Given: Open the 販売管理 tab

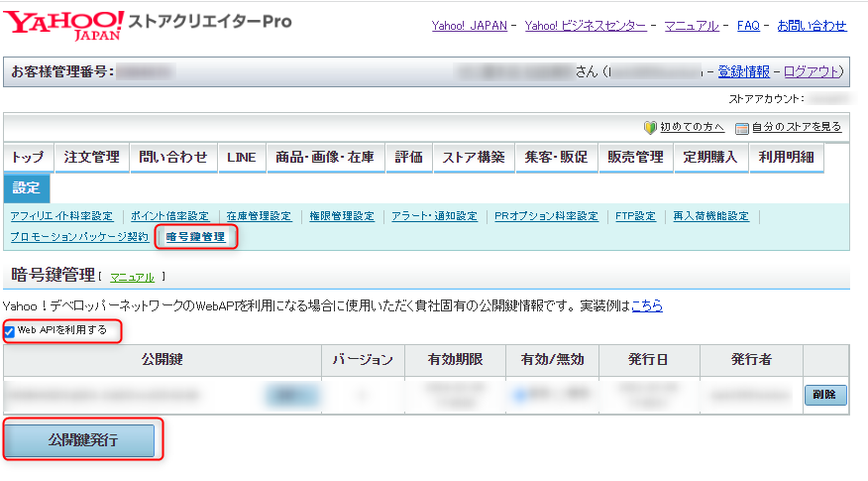Looking at the screenshot, I should coord(635,158).
